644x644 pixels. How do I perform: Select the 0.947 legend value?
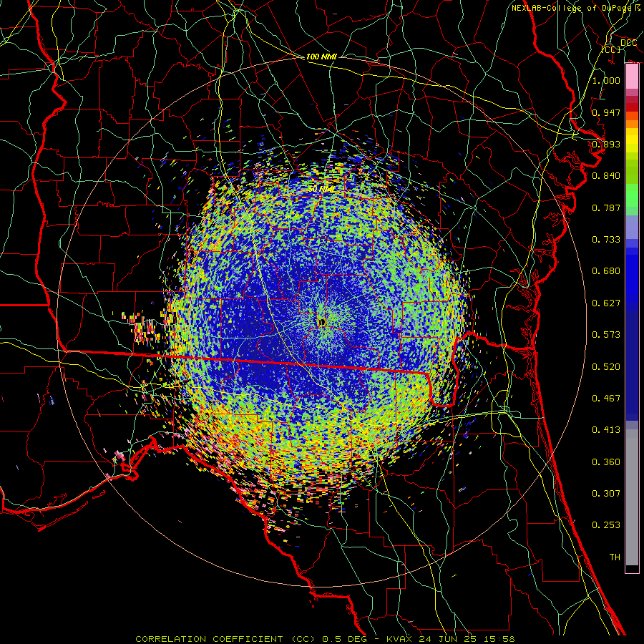click(606, 112)
